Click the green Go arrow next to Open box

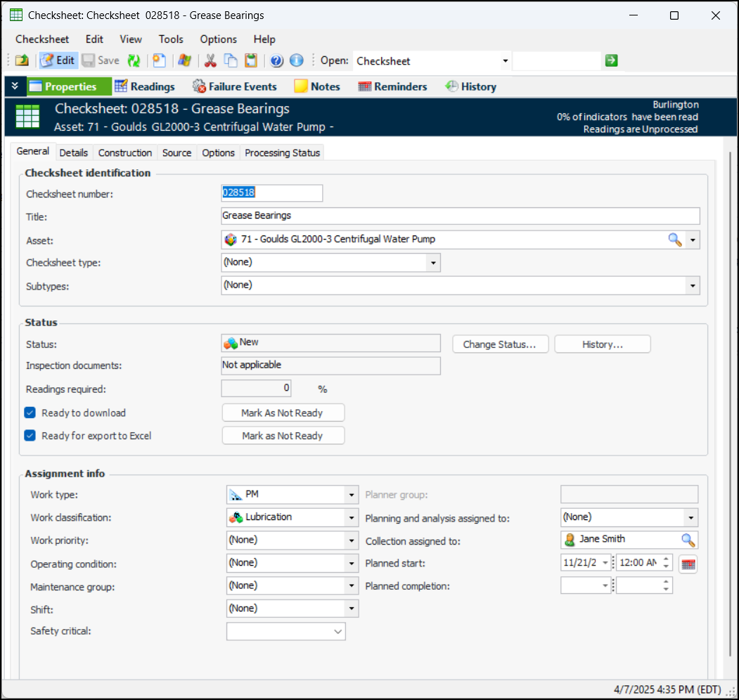click(x=611, y=60)
